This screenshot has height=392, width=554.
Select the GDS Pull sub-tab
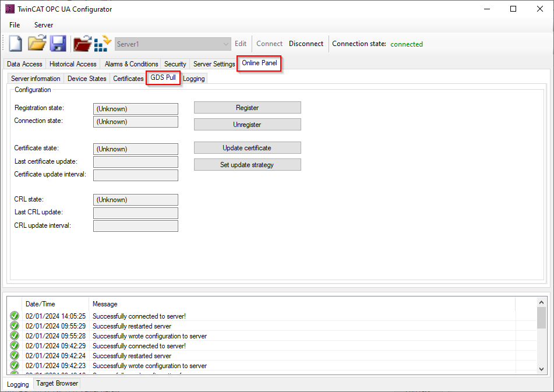coord(163,77)
